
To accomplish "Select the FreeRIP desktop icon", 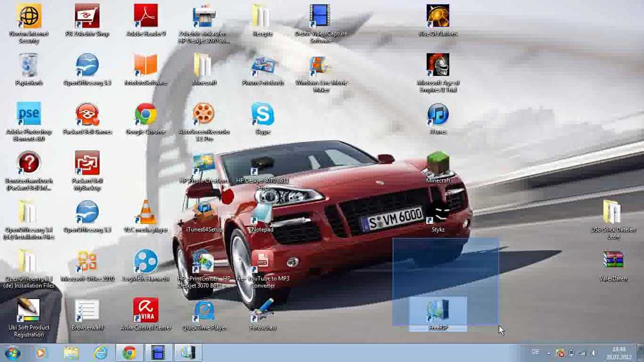I will pos(438,315).
